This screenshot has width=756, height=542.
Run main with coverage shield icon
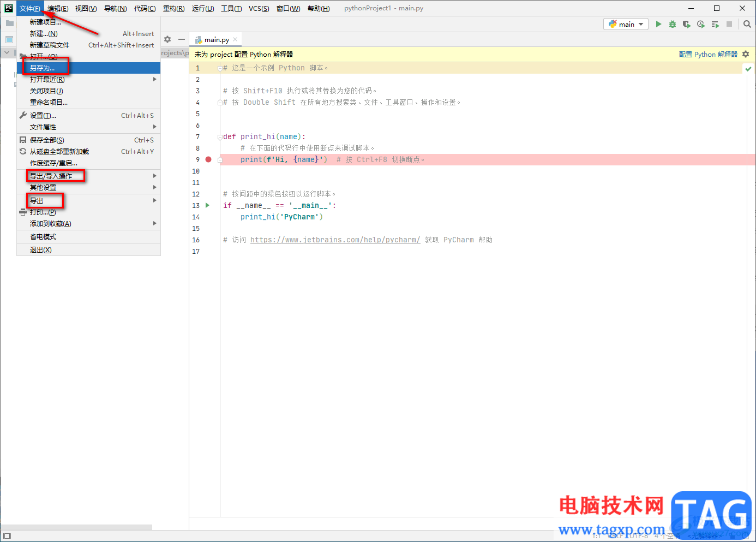click(x=687, y=24)
